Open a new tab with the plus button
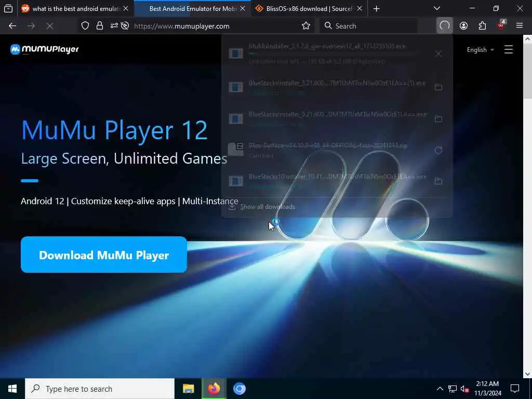The width and height of the screenshot is (532, 399). click(376, 9)
